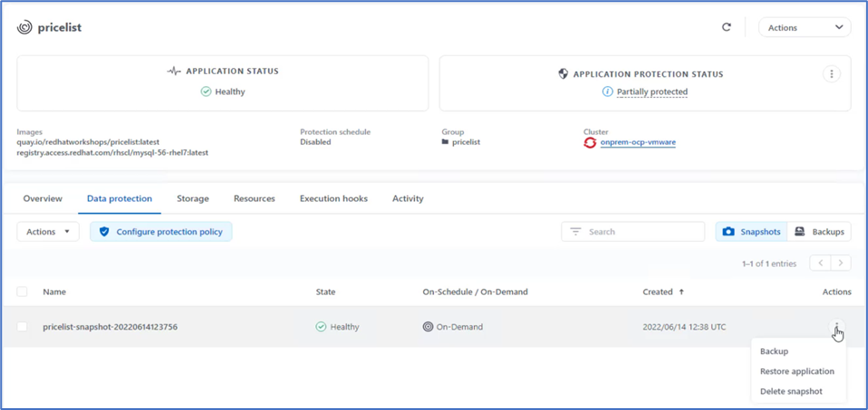Image resolution: width=868 pixels, height=410 pixels.
Task: Click the row's three-dot actions icon
Action: point(836,326)
